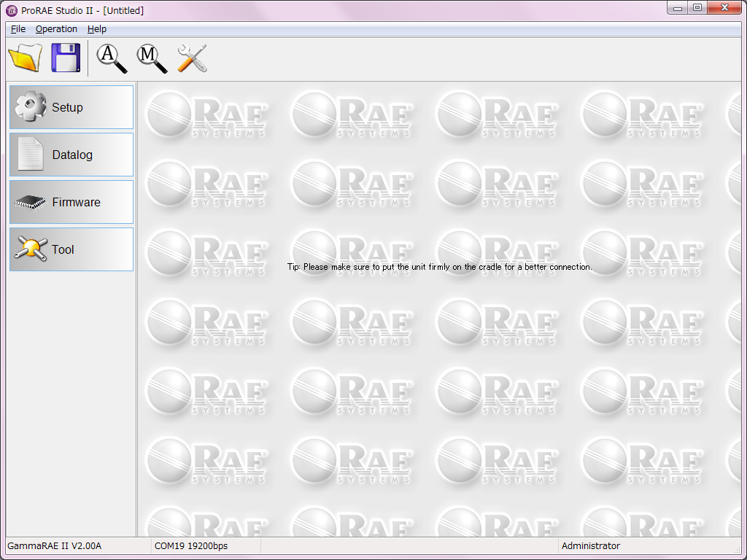Click the ProRAE Studio II title bar icon

[12, 10]
